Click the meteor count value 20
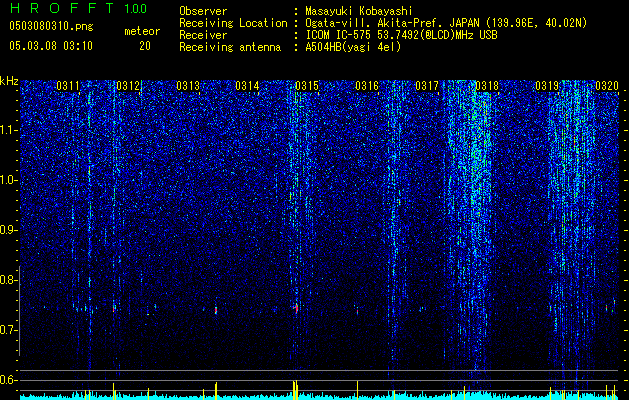 (x=145, y=46)
